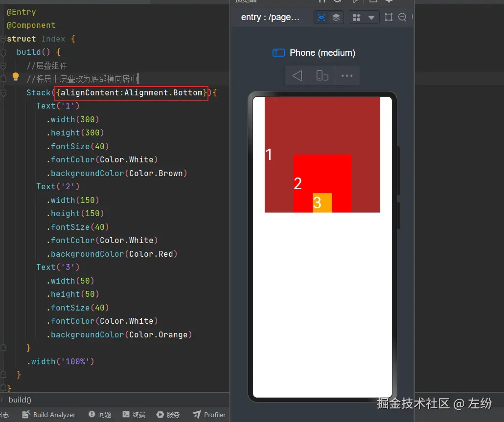Open the 服务 services tab
This screenshot has height=422, width=504.
point(168,415)
